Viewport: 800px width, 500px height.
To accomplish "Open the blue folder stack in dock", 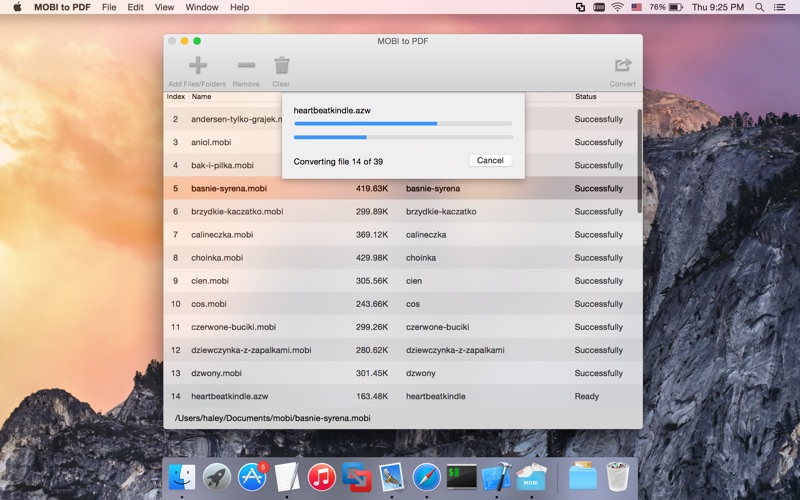I will 583,478.
